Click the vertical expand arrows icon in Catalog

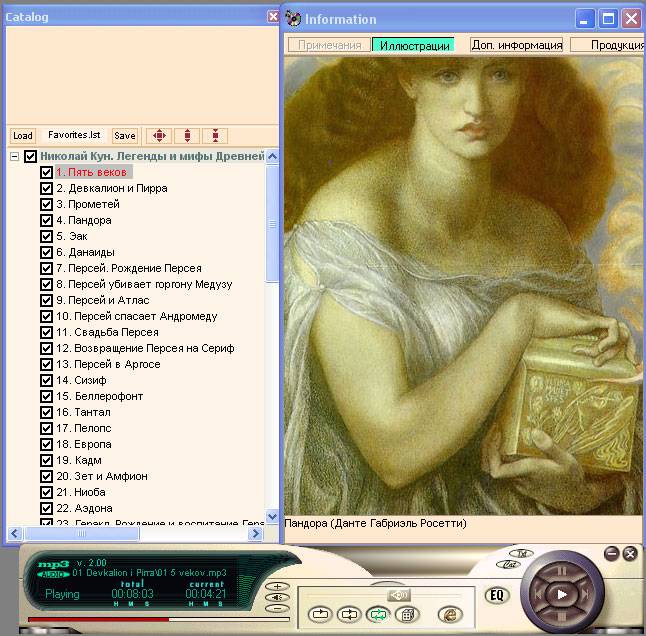coord(187,136)
